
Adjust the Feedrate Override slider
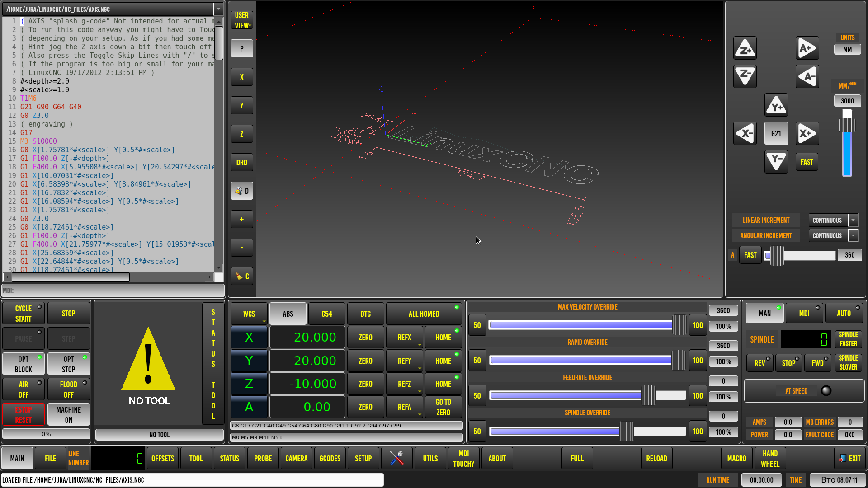(588, 395)
